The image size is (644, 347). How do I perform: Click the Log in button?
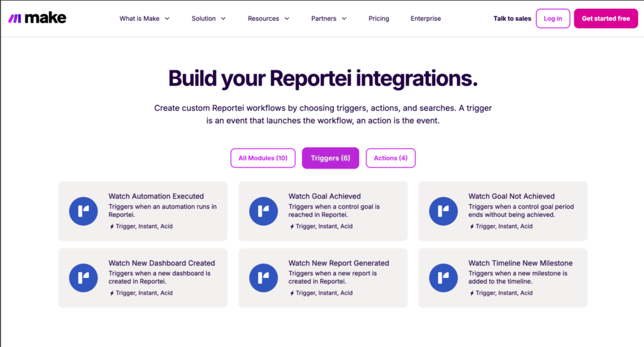click(x=553, y=18)
